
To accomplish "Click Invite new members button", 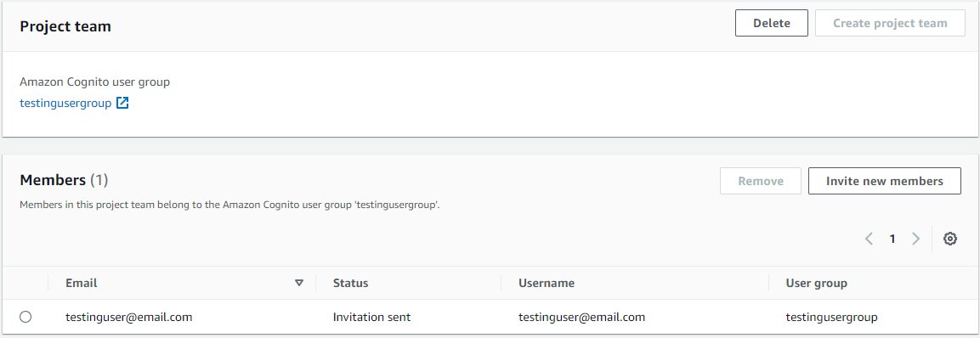I will tap(884, 181).
